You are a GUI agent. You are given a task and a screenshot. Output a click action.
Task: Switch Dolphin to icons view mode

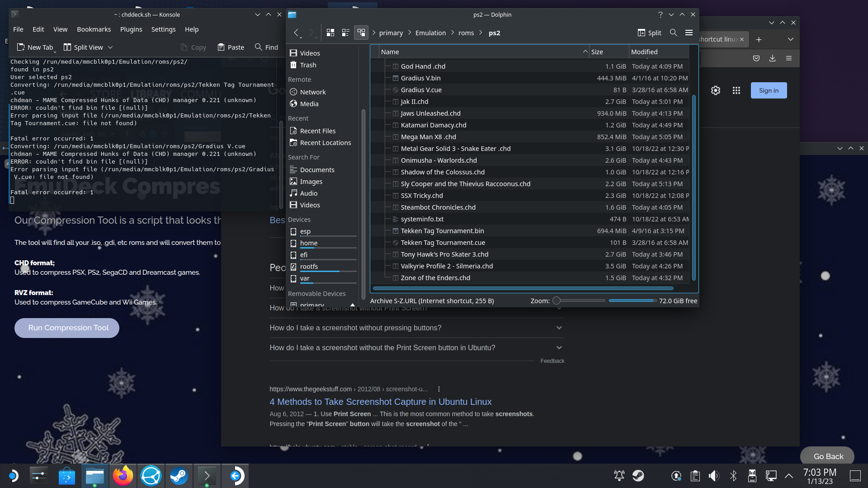click(330, 33)
